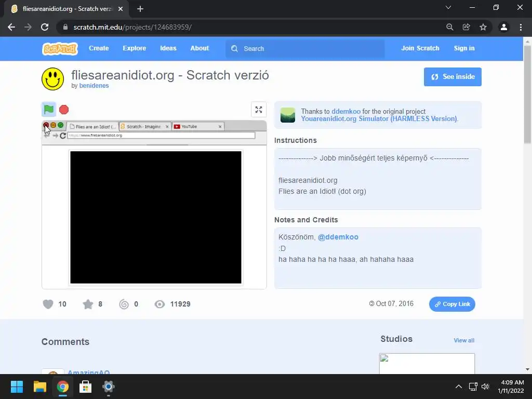The height and width of the screenshot is (399, 532).
Task: Open Chrome three-dot menu
Action: (x=521, y=27)
